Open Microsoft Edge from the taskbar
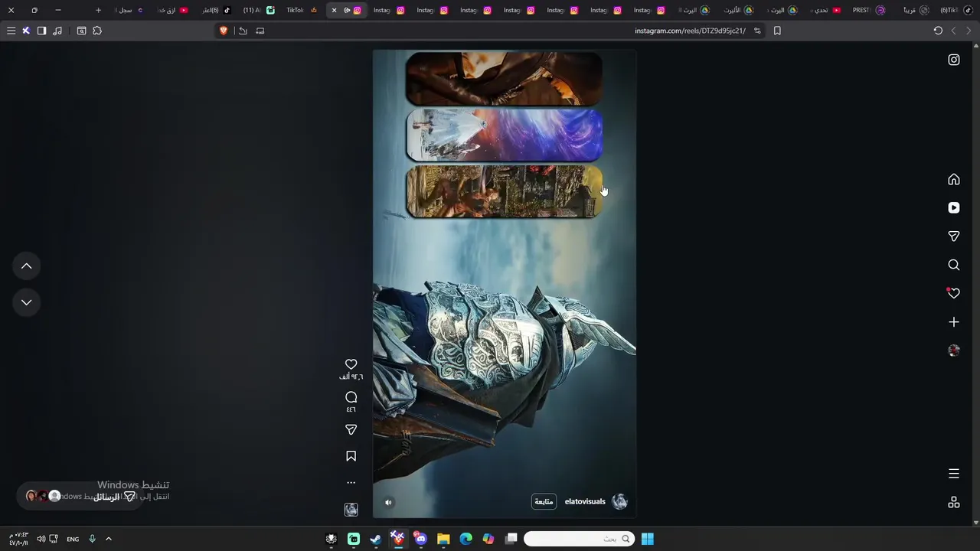Viewport: 980px width, 551px height. 465,539
